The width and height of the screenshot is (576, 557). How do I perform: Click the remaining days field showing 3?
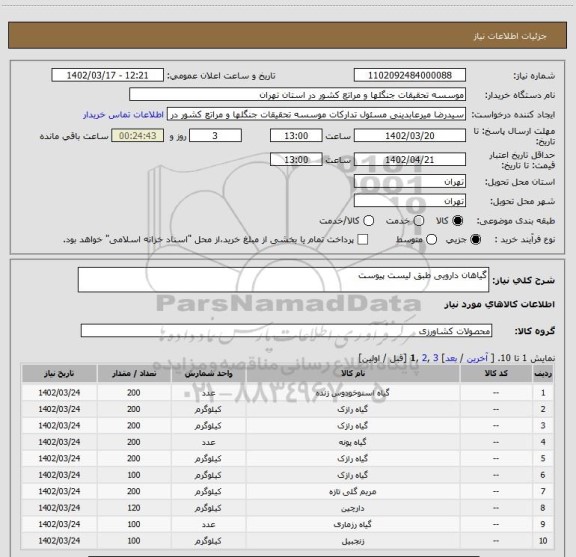tap(215, 136)
